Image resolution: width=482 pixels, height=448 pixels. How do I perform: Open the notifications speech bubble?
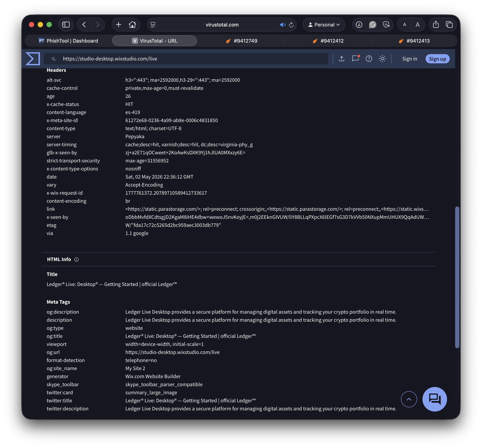355,59
